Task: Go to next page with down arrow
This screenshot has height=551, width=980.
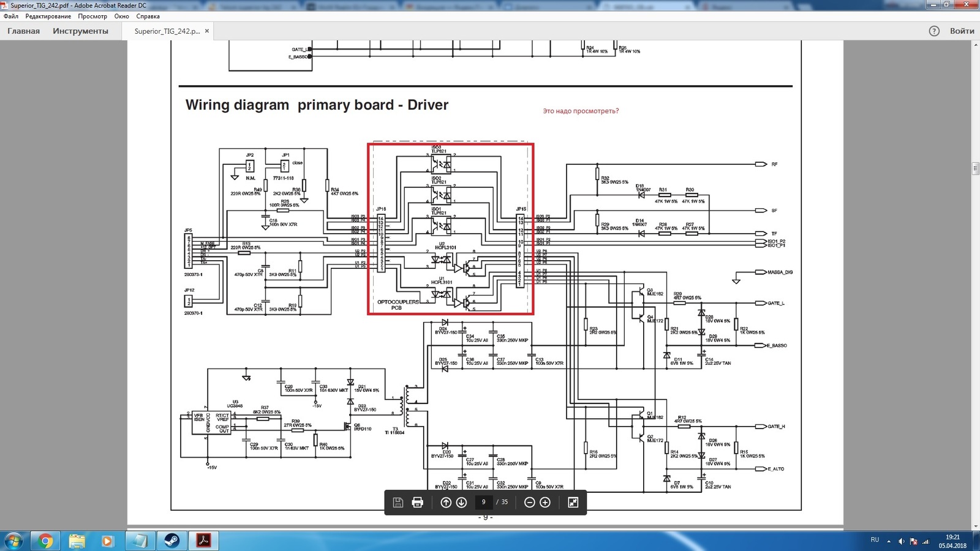Action: click(x=462, y=503)
